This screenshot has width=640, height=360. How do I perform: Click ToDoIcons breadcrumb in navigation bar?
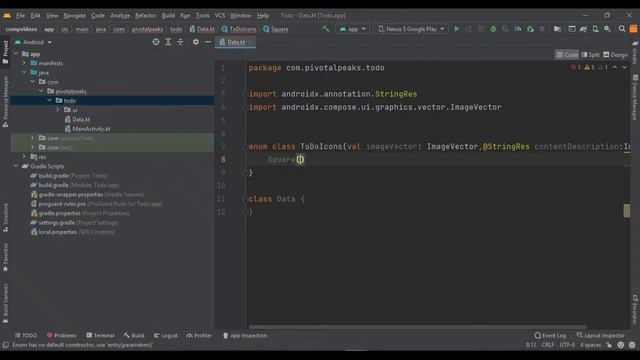[239, 29]
